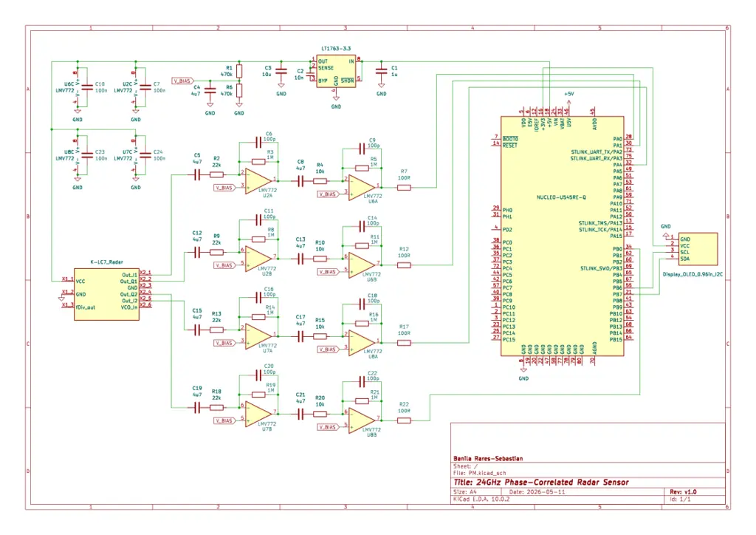Click resistor R6 470k symbol
The height and width of the screenshot is (535, 756).
(x=239, y=91)
